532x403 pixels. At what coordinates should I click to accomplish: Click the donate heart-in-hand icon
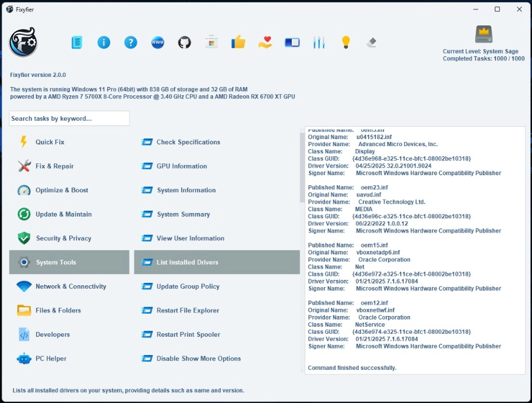pyautogui.click(x=265, y=42)
